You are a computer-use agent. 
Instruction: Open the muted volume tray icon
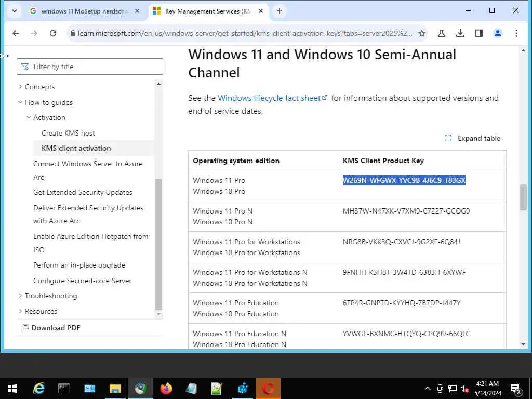(x=465, y=389)
